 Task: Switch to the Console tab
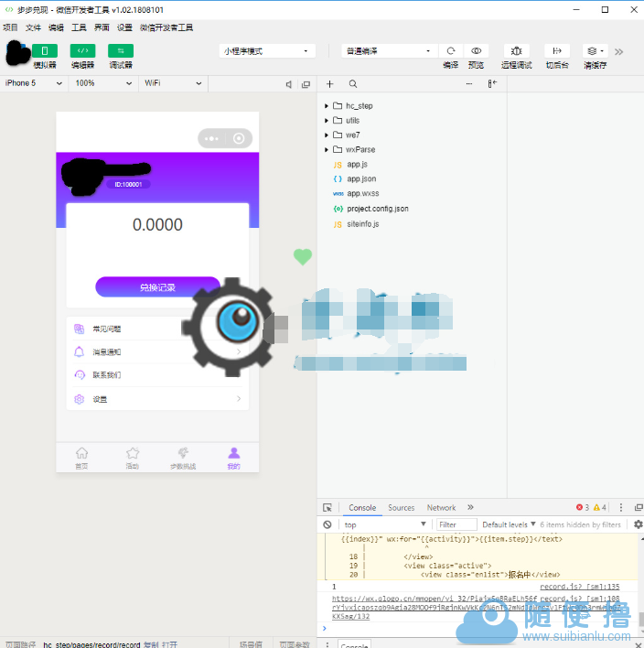[362, 507]
